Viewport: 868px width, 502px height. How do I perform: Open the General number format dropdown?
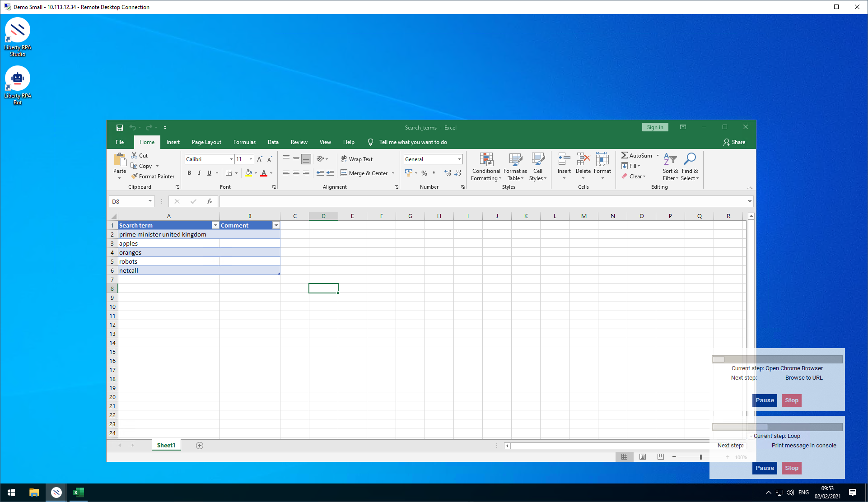click(459, 159)
